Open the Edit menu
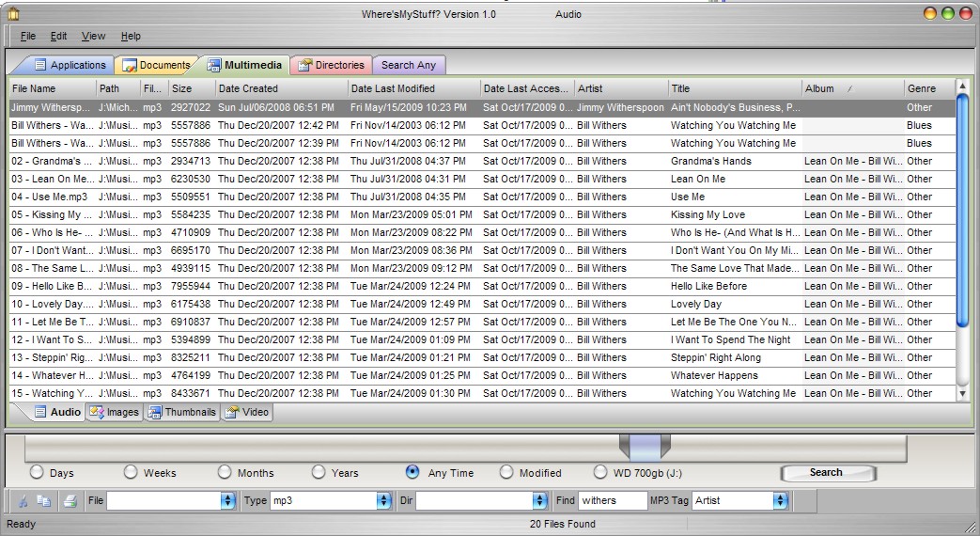Screen dimensions: 980x536 [x=59, y=37]
